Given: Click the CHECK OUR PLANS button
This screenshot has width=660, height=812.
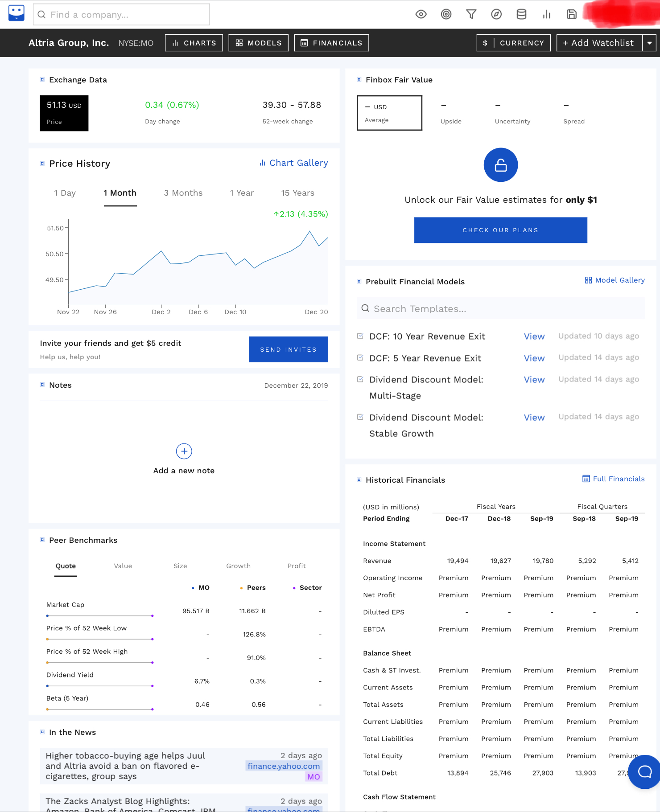Looking at the screenshot, I should click(501, 230).
